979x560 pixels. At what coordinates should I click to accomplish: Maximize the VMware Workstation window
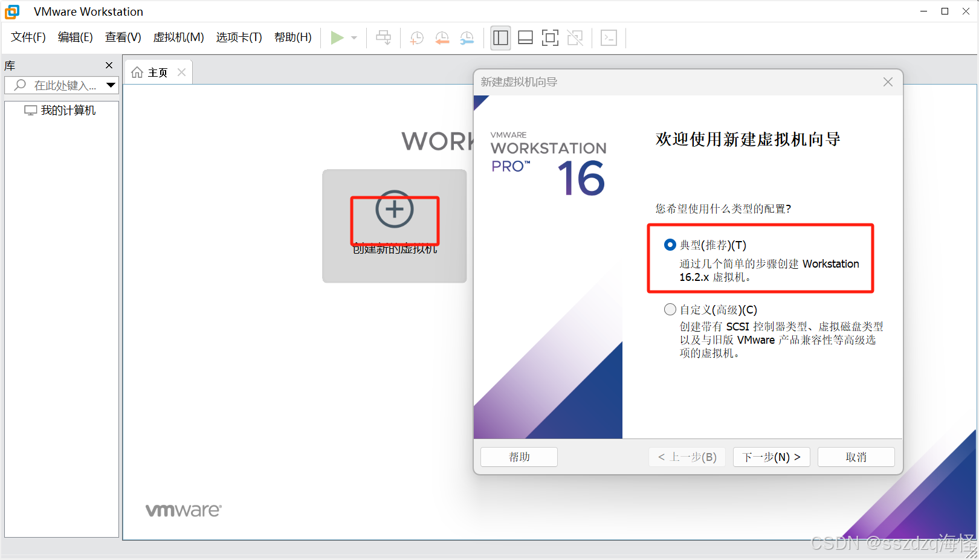[945, 11]
